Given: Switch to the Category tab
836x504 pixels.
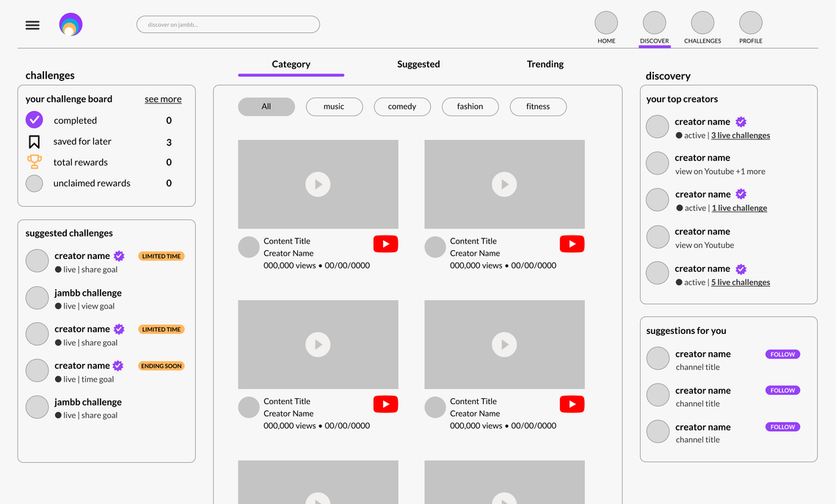Looking at the screenshot, I should pos(291,65).
